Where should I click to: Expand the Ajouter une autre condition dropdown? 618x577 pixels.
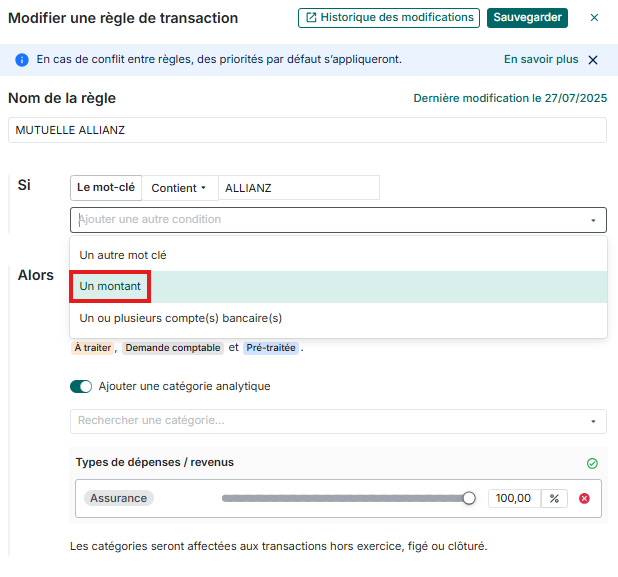[338, 220]
